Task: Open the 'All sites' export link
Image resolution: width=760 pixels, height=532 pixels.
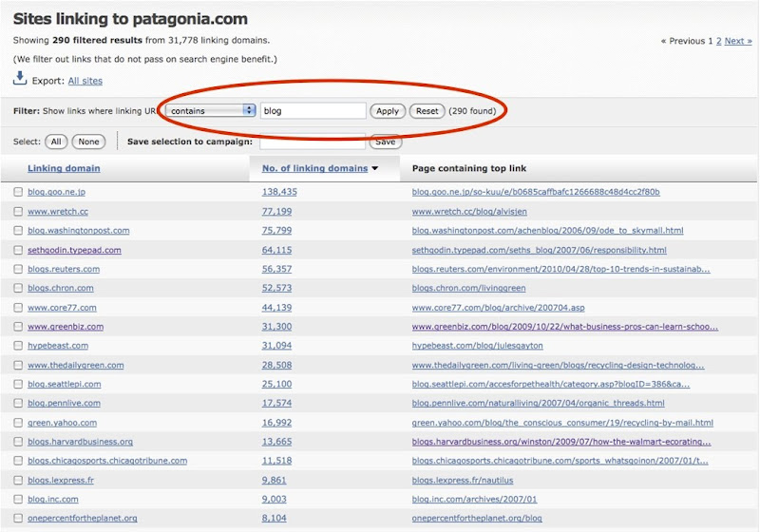Action: tap(85, 81)
